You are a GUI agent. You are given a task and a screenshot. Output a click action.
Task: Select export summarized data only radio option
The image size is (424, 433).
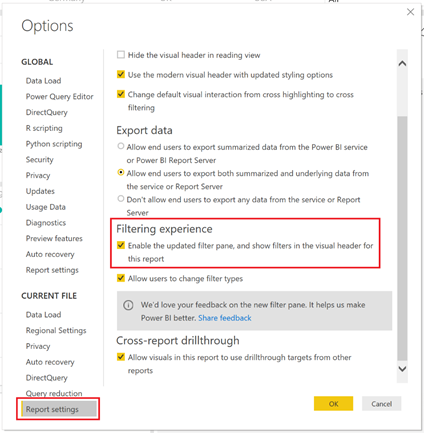121,146
